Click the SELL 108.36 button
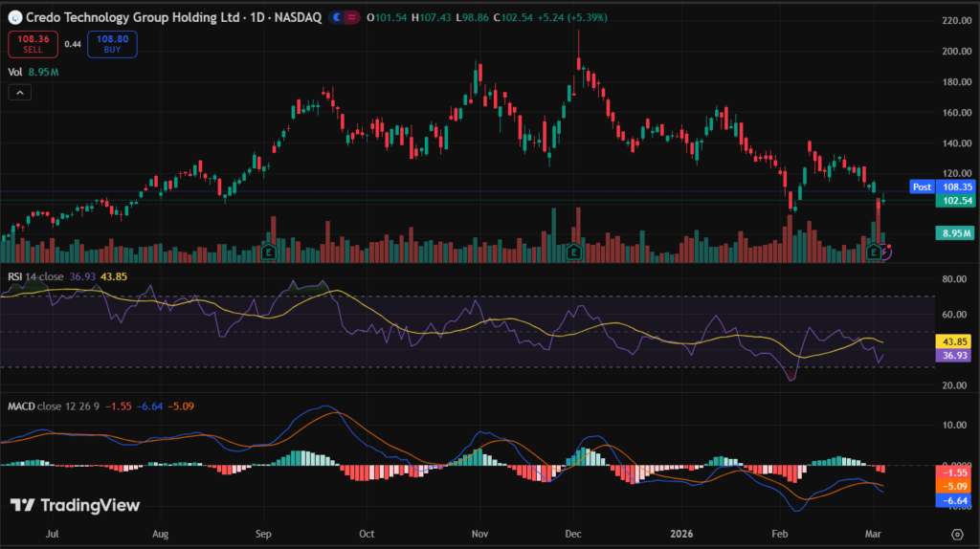This screenshot has height=549, width=980. coord(32,43)
